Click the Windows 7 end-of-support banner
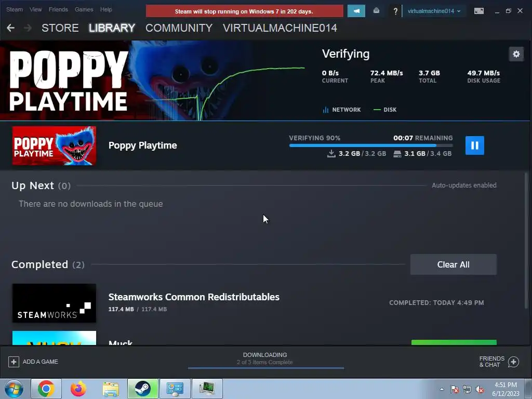 click(244, 11)
